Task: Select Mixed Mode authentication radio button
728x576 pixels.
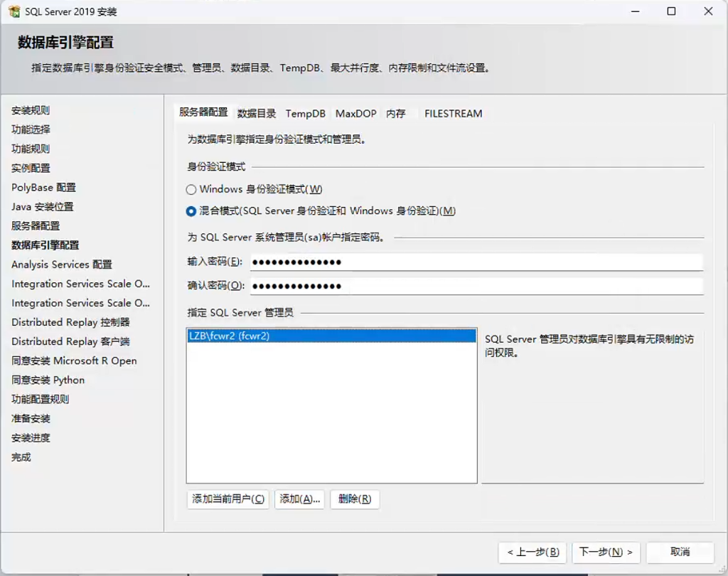Action: pos(191,211)
